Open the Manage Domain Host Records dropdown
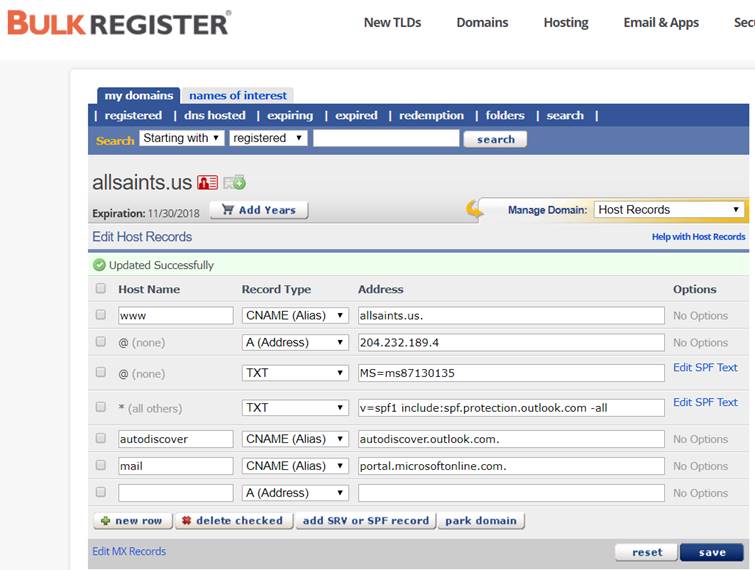 (x=669, y=210)
